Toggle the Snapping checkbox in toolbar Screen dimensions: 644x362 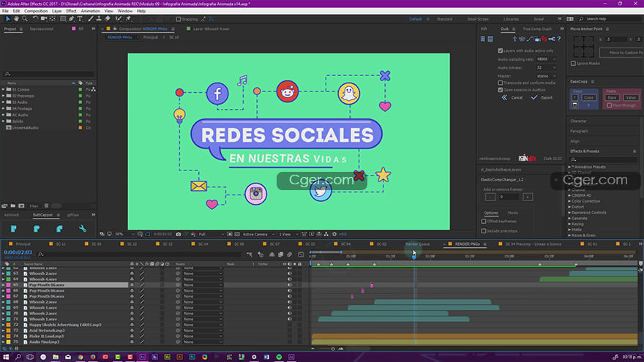[x=179, y=19]
